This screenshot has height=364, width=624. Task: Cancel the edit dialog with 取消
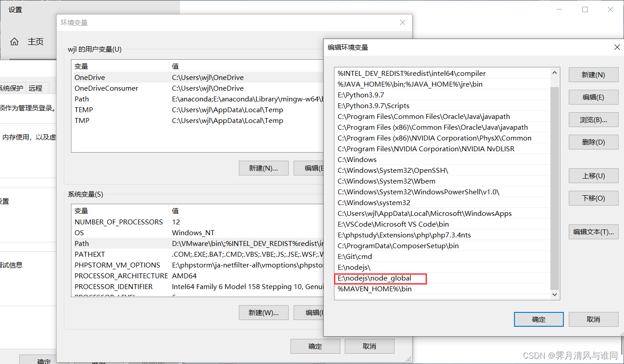point(593,320)
